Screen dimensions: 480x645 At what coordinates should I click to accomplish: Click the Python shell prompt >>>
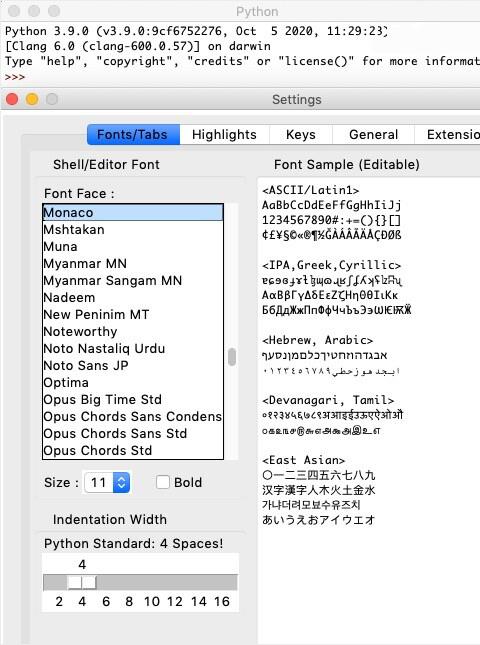[15, 77]
